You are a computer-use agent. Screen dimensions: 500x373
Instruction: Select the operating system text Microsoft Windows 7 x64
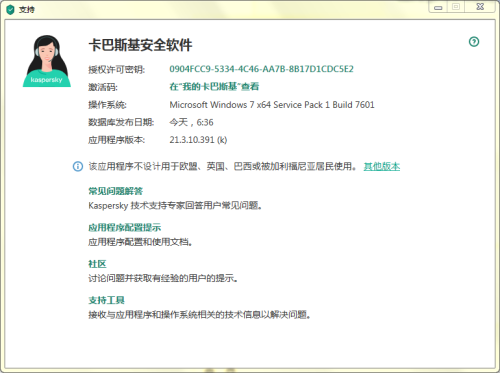[272, 105]
